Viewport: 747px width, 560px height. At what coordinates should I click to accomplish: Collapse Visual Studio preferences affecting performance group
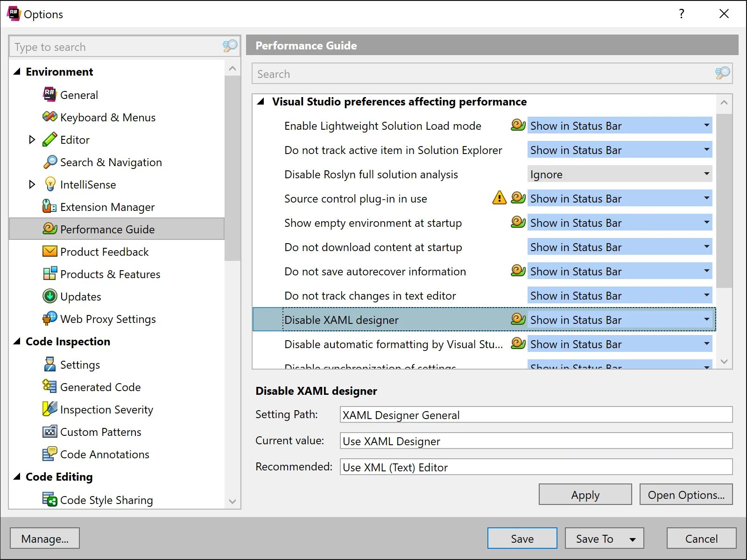261,101
